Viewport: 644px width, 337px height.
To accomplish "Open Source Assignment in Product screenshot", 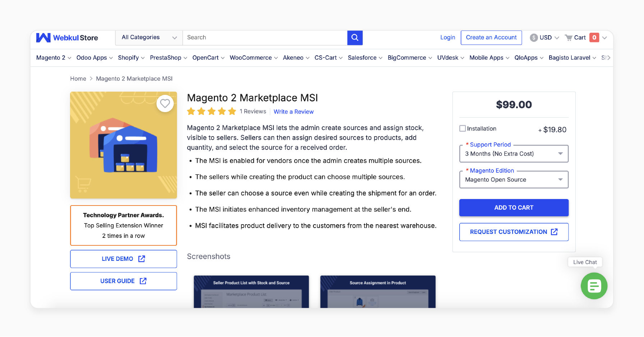I will (378, 292).
